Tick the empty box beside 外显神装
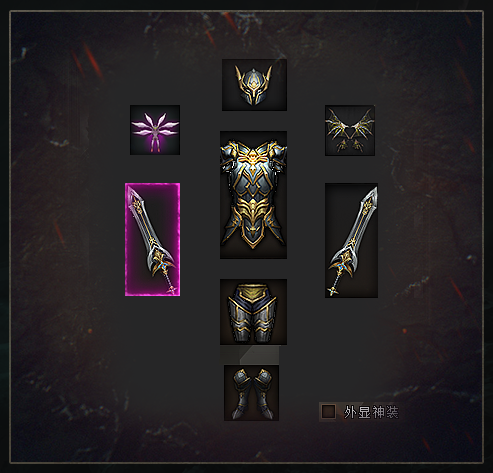 pos(328,412)
